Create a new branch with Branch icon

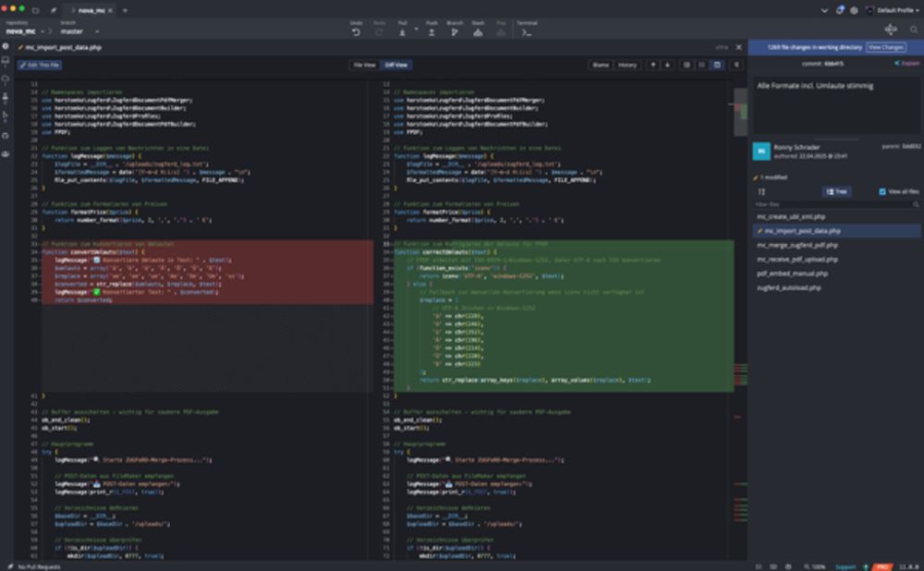coord(455,31)
